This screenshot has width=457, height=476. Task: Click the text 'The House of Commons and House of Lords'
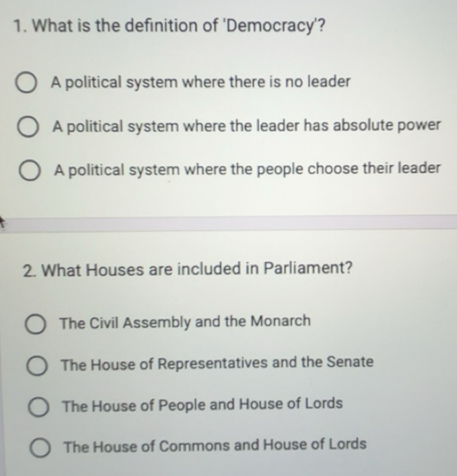tap(215, 445)
